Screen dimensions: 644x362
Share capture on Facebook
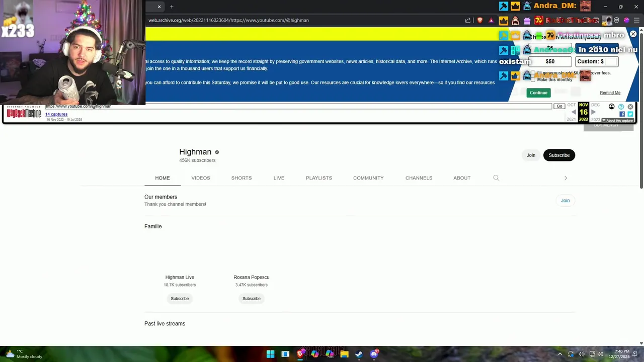click(x=622, y=114)
